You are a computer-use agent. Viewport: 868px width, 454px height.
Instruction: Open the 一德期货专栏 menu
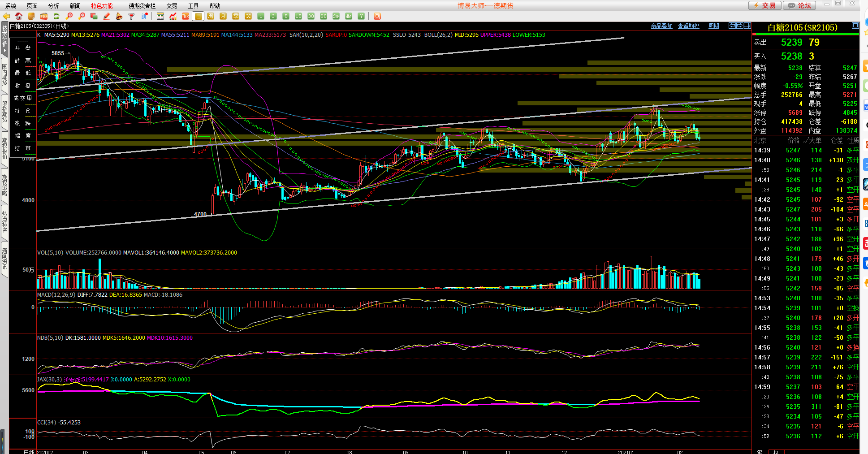coord(140,6)
